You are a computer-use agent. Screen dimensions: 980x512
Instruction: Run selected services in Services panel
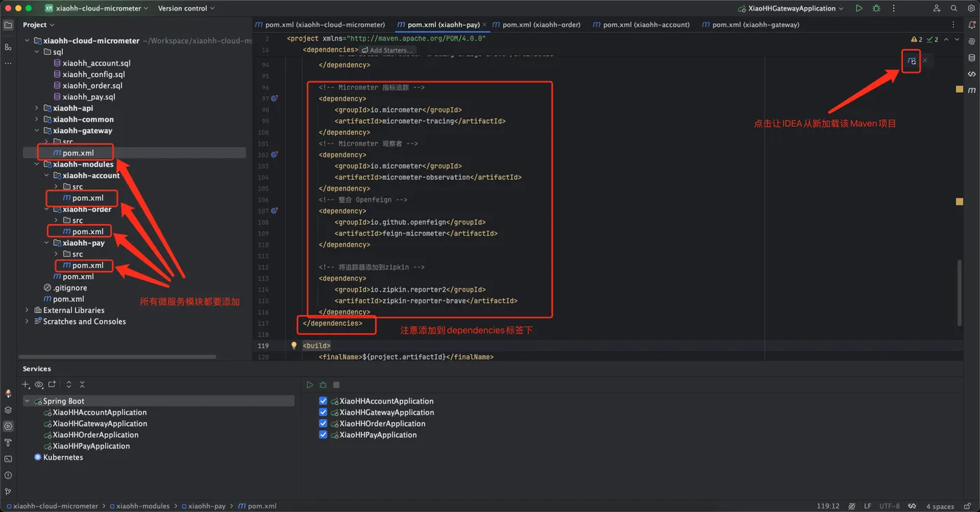tap(309, 385)
